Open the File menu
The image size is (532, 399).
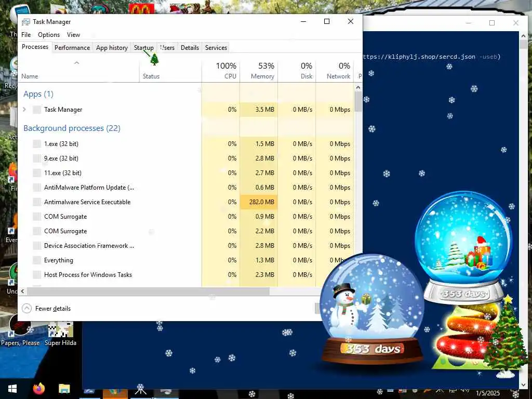[26, 35]
